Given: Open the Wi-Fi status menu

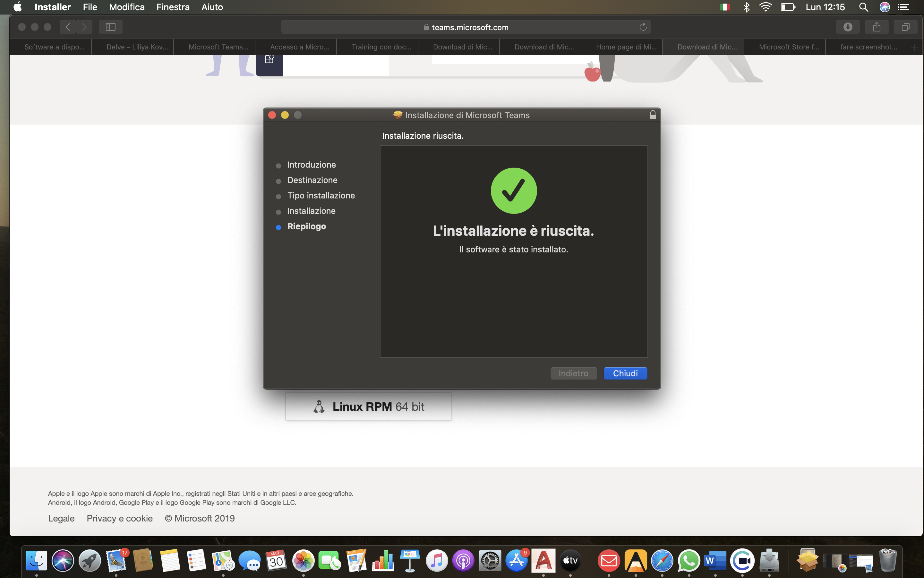Looking at the screenshot, I should (766, 7).
